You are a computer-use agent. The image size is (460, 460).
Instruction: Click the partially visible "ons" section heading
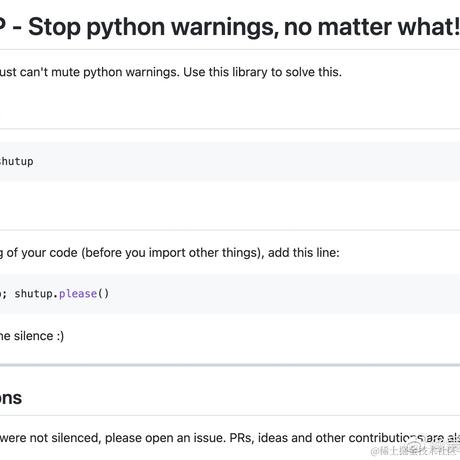coord(11,398)
